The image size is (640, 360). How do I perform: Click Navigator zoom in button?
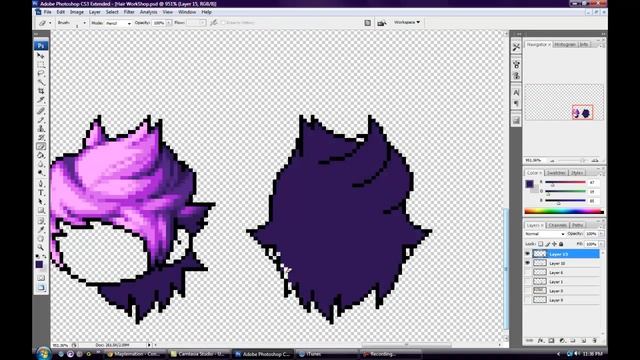[x=595, y=160]
